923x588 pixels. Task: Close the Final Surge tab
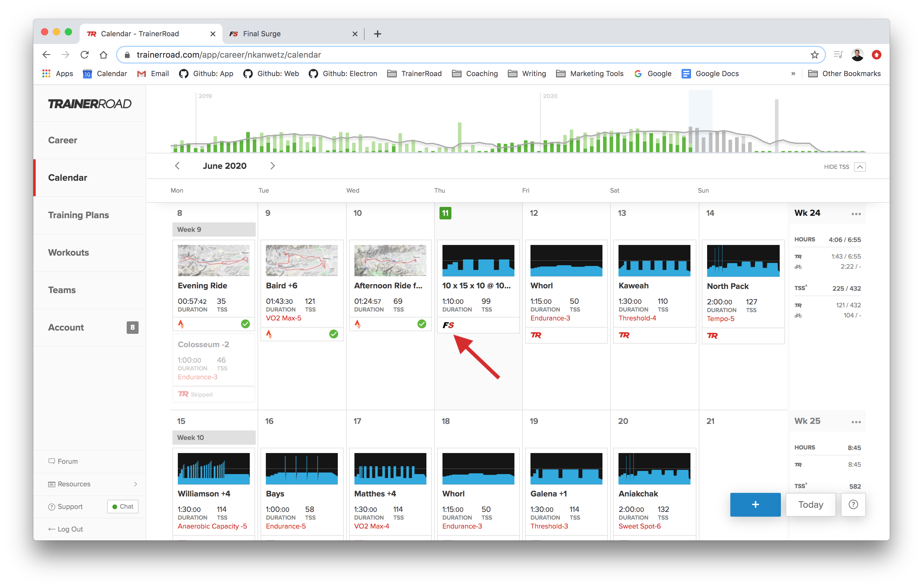click(x=355, y=34)
